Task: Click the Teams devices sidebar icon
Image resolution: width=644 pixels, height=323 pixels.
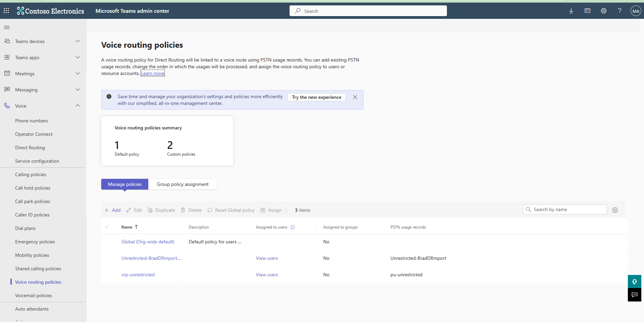Action: [x=7, y=41]
